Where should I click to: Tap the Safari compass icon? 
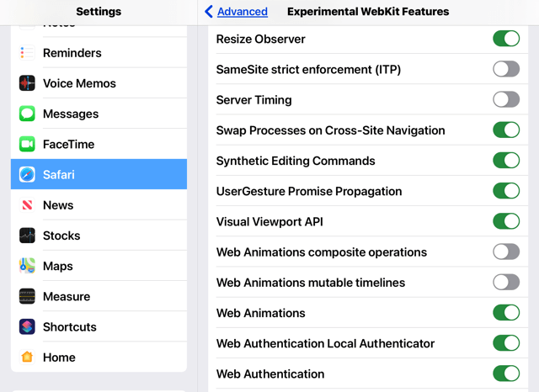[27, 174]
